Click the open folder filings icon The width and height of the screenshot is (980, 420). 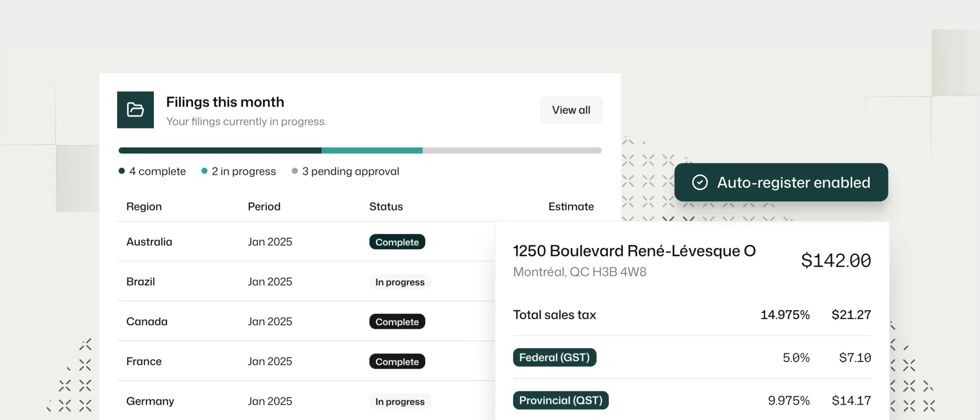point(135,110)
